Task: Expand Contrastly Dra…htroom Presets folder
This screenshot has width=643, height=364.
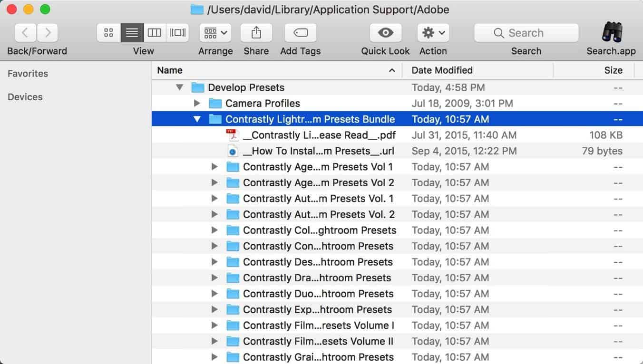Action: (214, 278)
